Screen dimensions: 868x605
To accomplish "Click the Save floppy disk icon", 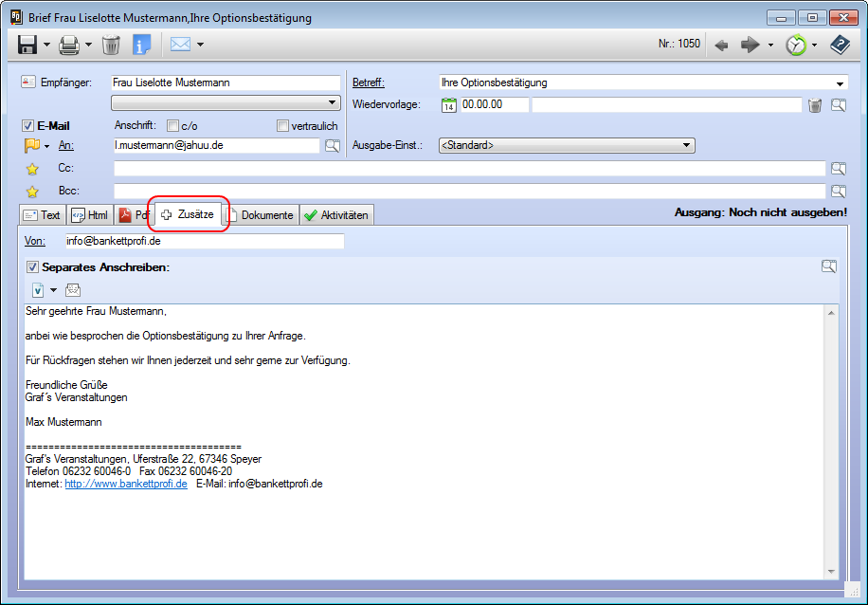I will [x=27, y=45].
